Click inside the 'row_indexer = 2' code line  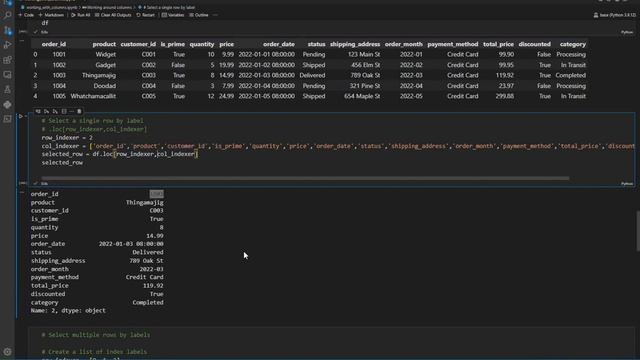[x=67, y=138]
